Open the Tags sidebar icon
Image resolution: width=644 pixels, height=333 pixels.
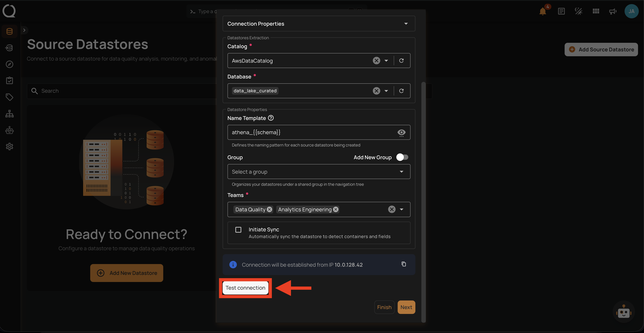pyautogui.click(x=10, y=97)
